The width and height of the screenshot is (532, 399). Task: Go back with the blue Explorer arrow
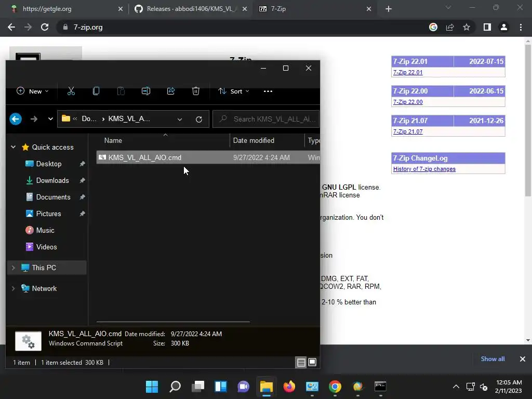16,119
